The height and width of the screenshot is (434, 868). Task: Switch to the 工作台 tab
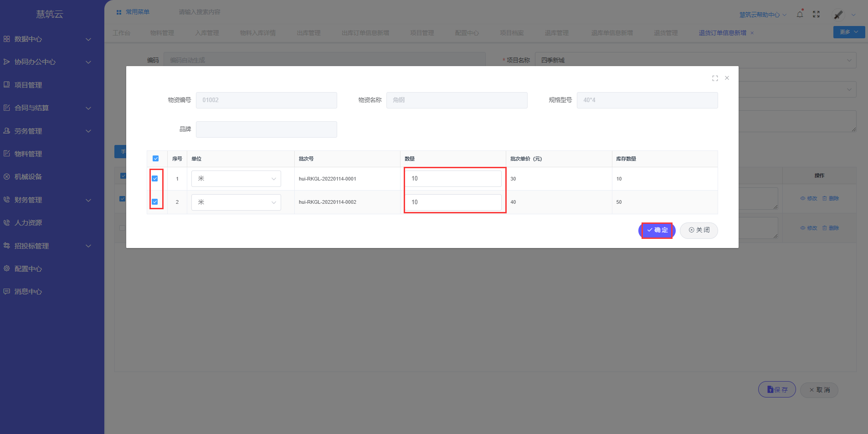122,33
